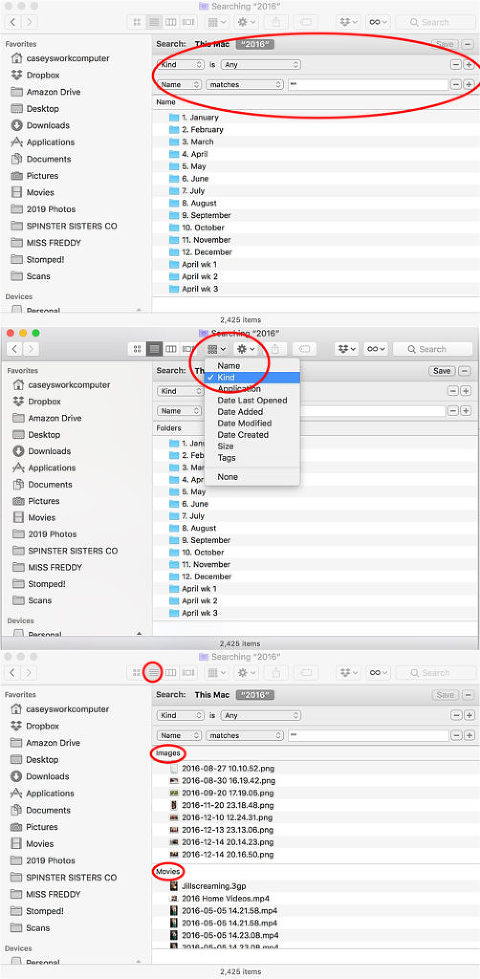Choose Name in the arrange-by menu
480x979 pixels.
228,366
